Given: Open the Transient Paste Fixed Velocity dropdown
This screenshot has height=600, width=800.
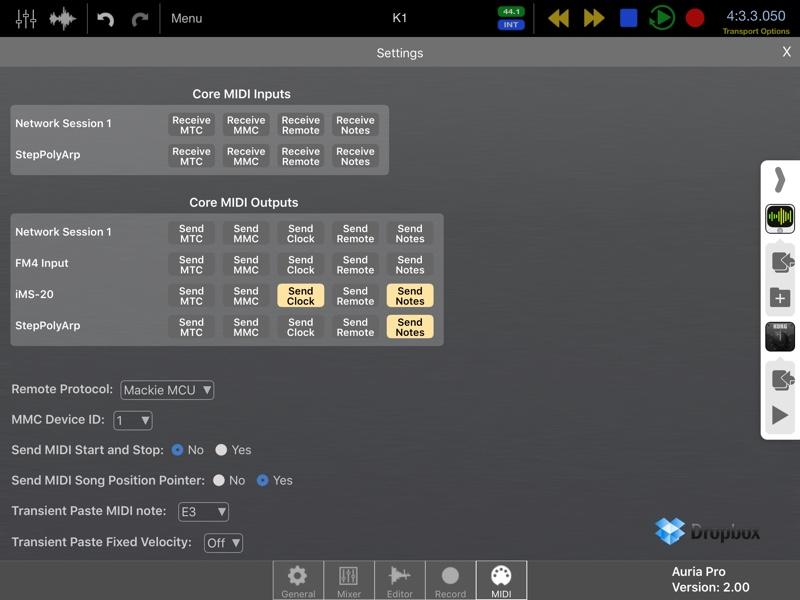Looking at the screenshot, I should [x=223, y=543].
